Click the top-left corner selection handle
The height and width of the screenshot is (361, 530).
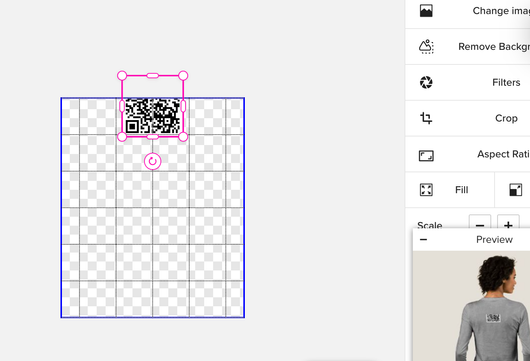[x=122, y=76]
